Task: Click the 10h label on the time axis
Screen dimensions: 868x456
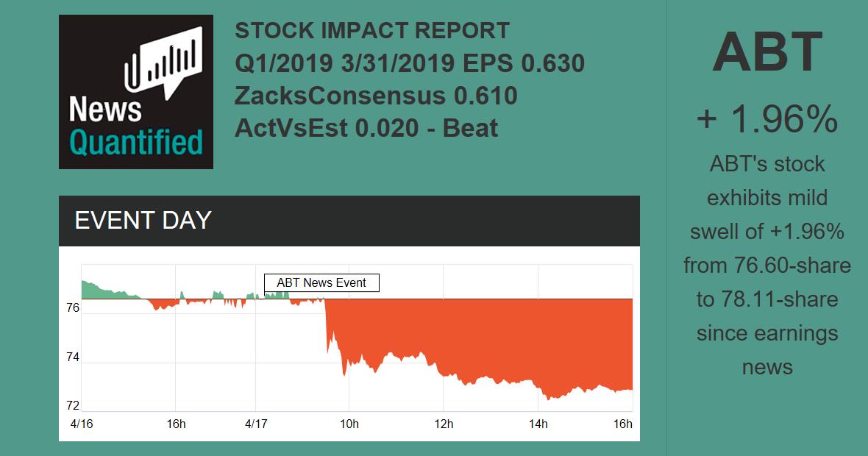Action: [x=349, y=424]
